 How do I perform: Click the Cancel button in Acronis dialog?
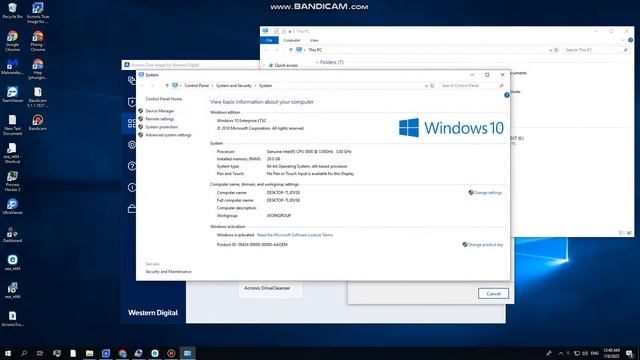coord(493,293)
